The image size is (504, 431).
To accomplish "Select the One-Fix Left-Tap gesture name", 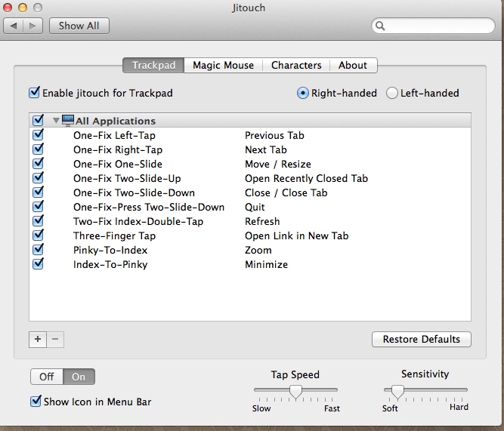I will (114, 136).
